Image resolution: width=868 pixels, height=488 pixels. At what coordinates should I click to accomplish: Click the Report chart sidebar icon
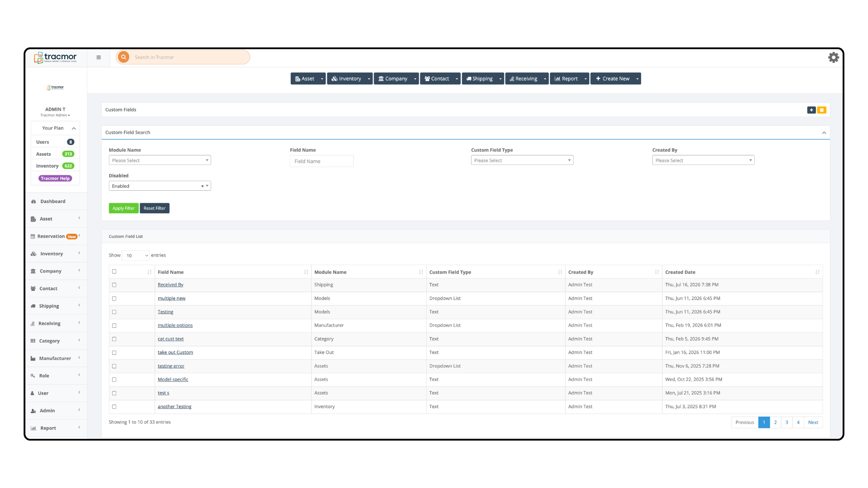pyautogui.click(x=33, y=428)
